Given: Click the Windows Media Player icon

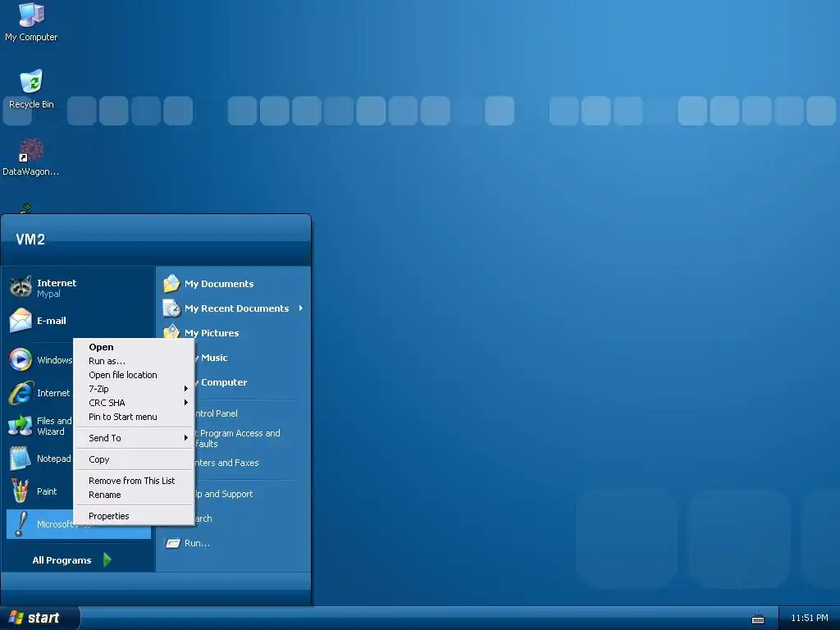Looking at the screenshot, I should tap(21, 359).
